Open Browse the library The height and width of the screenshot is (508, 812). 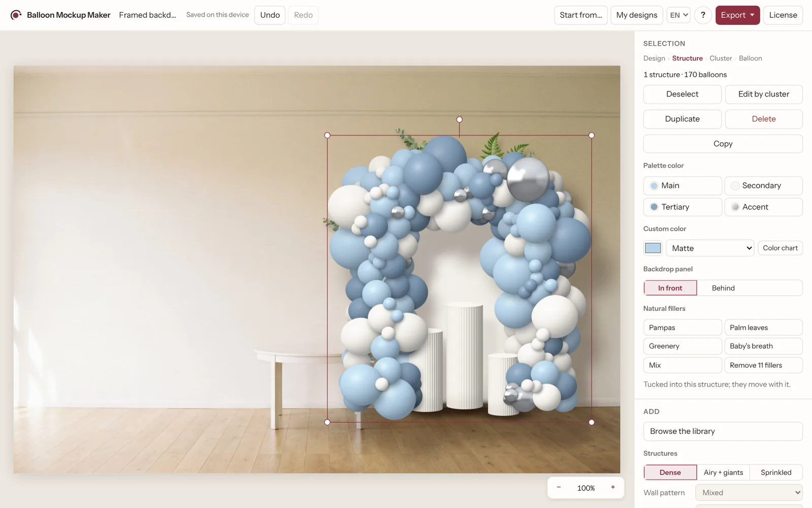723,431
